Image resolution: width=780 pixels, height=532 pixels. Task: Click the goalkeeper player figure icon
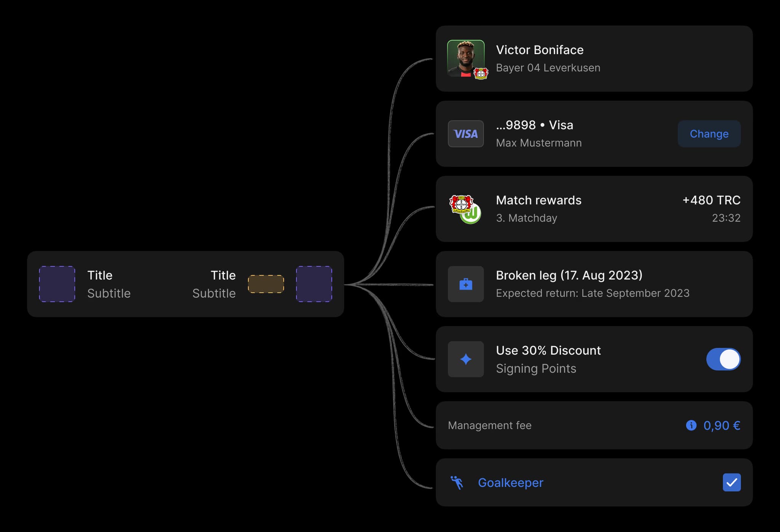tap(457, 482)
